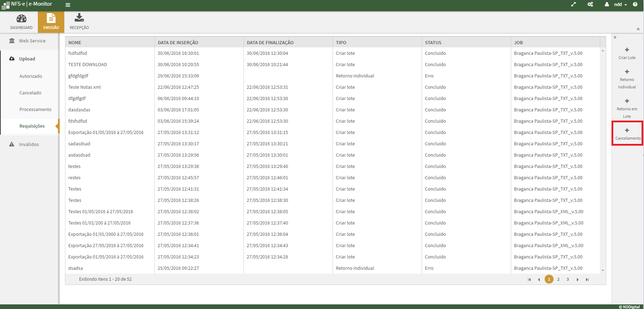Open the Inválidos sidebar section

(29, 145)
